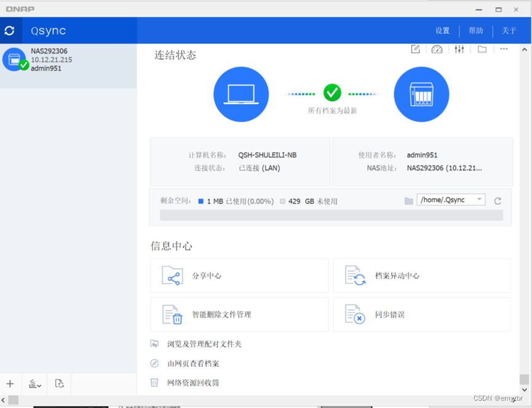
Task: Click the share center folder icon
Action: pos(172,276)
